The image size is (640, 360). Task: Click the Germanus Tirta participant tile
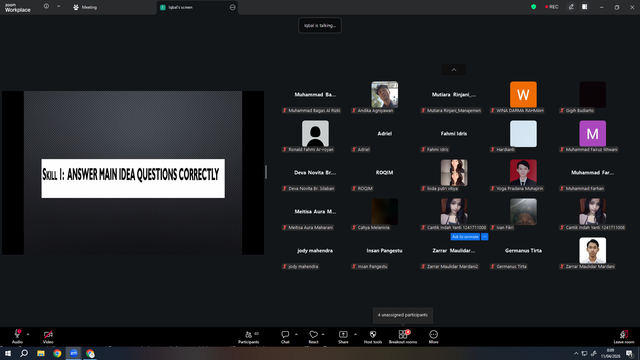523,251
